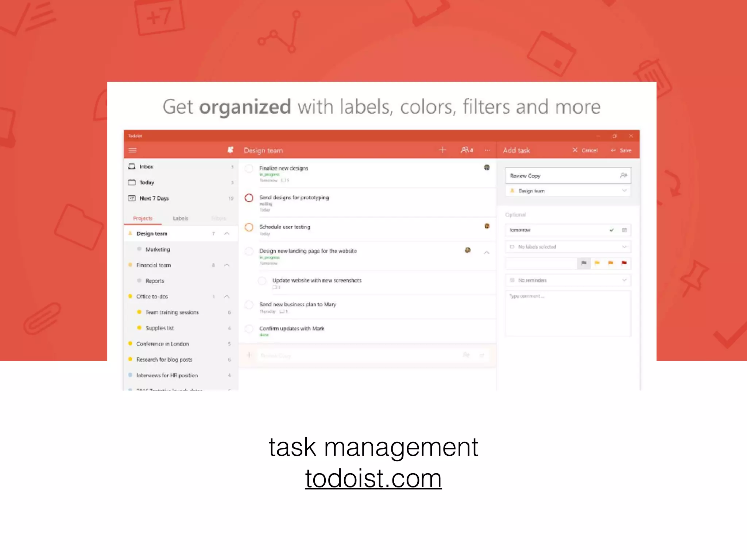This screenshot has height=560, width=747.
Task: Collapse the Office to-dos project
Action: [x=227, y=296]
